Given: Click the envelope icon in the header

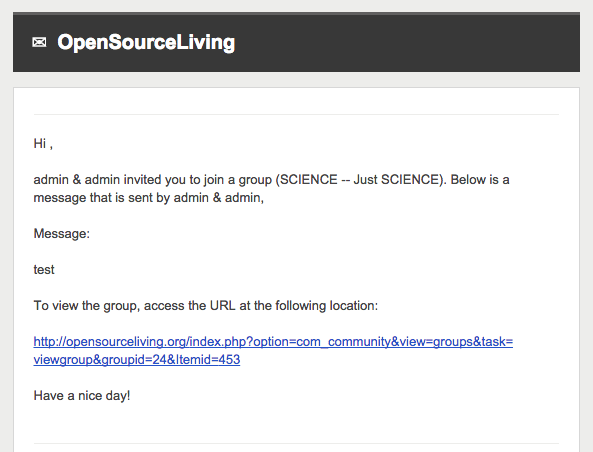Looking at the screenshot, I should click(39, 42).
